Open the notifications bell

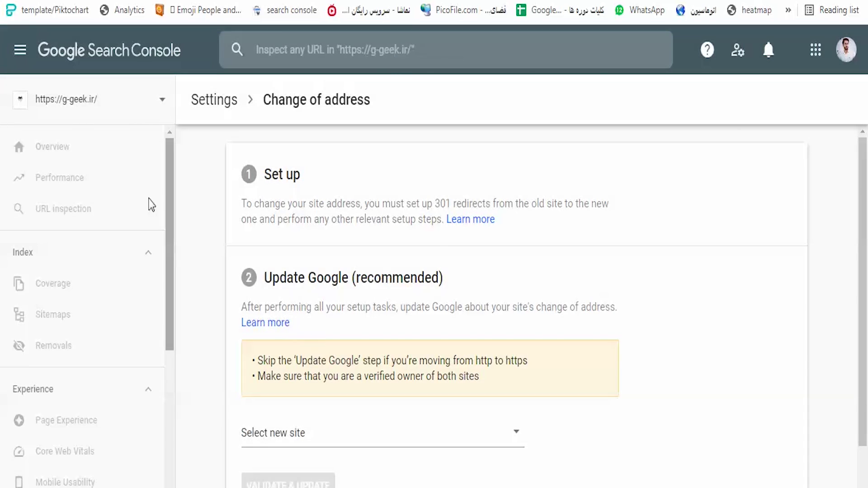pyautogui.click(x=769, y=50)
